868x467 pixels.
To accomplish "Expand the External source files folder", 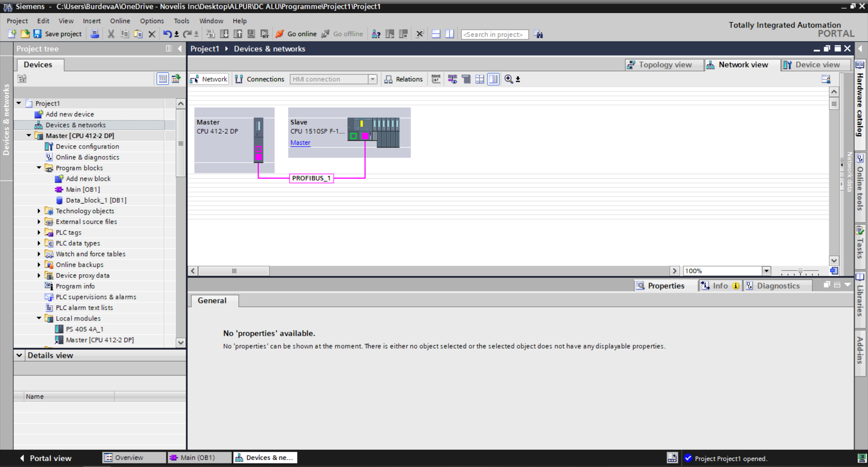I will coord(39,222).
